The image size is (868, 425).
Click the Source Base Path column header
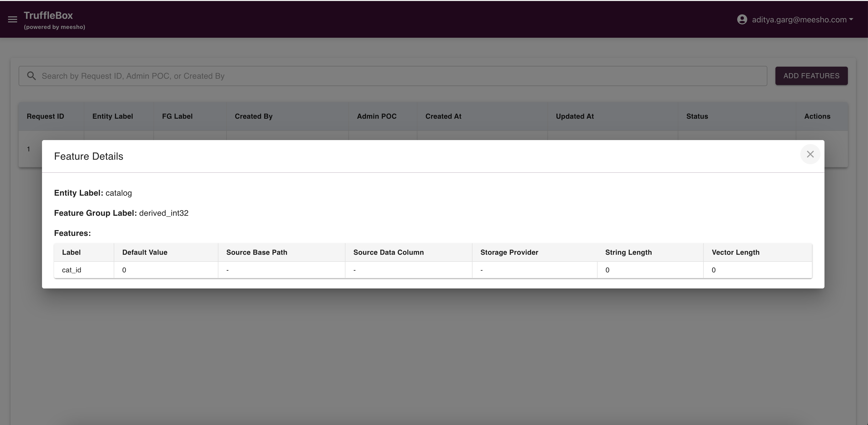(257, 252)
